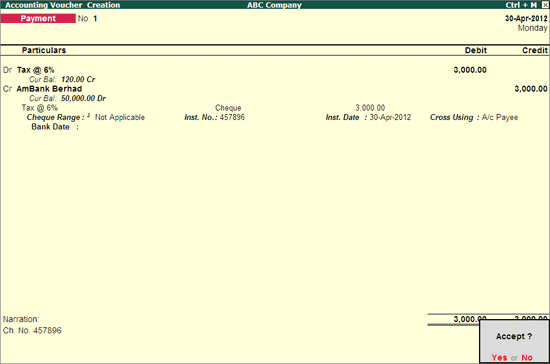Image resolution: width=550 pixels, height=364 pixels.
Task: Click the debit amount 3,000.00 field
Action: point(470,70)
